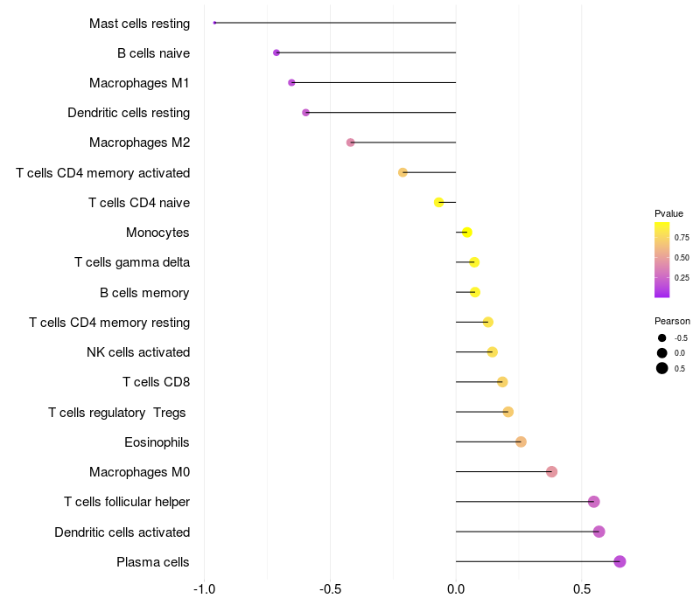Click the Macrophages M0 data point
The height and width of the screenshot is (612, 700).
tap(551, 472)
